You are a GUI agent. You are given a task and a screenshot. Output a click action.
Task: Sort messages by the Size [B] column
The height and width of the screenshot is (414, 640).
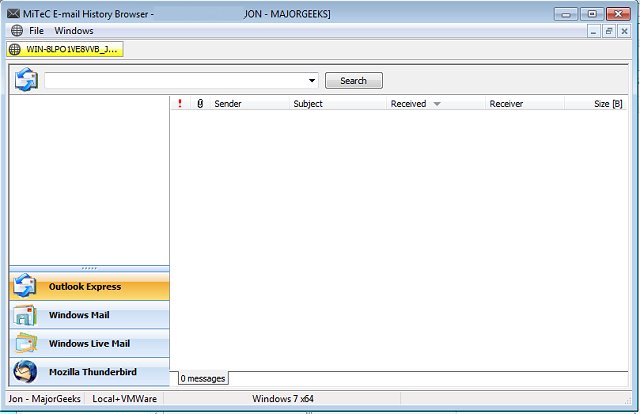coord(596,104)
